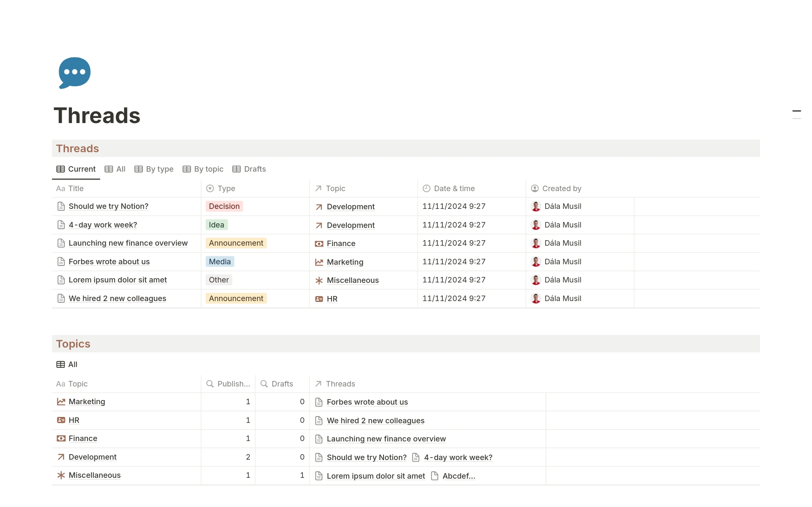Click the red Decision type tag
The image size is (812, 507).
point(224,206)
